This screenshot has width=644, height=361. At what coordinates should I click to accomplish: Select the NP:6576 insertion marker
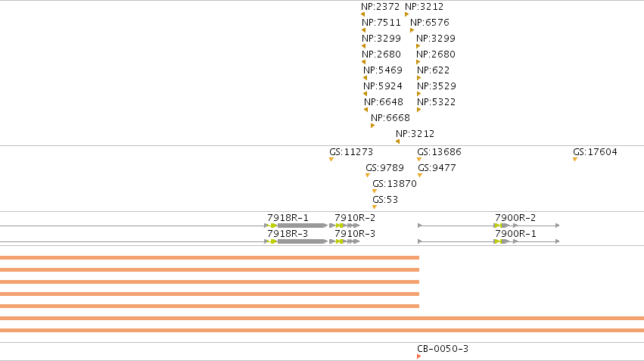pos(412,30)
